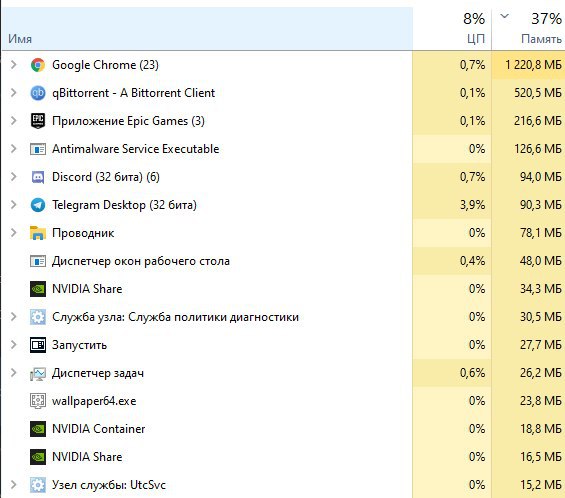Expand the Discord (32 бита) group
The height and width of the screenshot is (498, 565).
pos(14,177)
